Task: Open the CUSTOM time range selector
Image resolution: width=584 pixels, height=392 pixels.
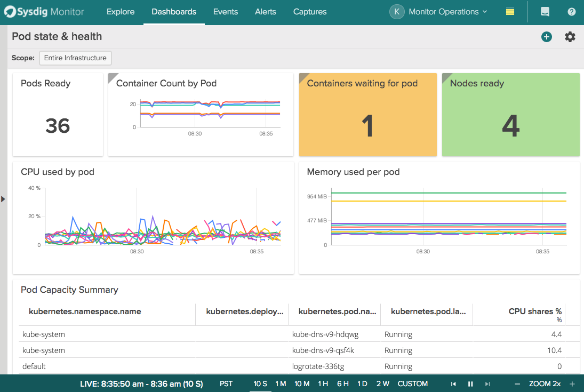Action: 412,383
